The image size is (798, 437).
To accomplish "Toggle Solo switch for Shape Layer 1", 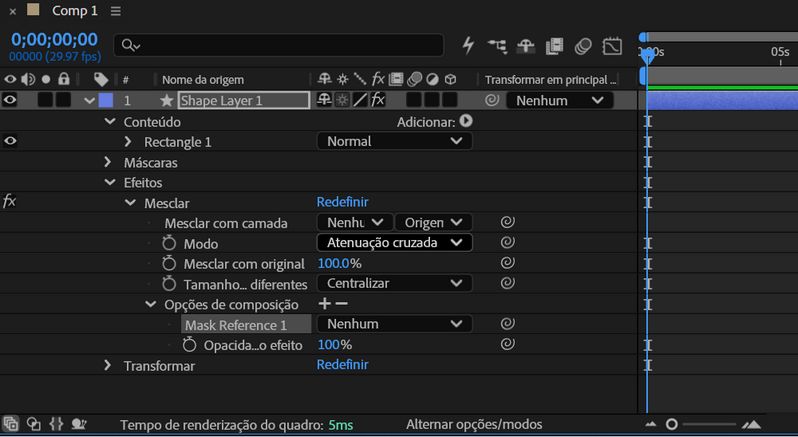I will click(45, 100).
